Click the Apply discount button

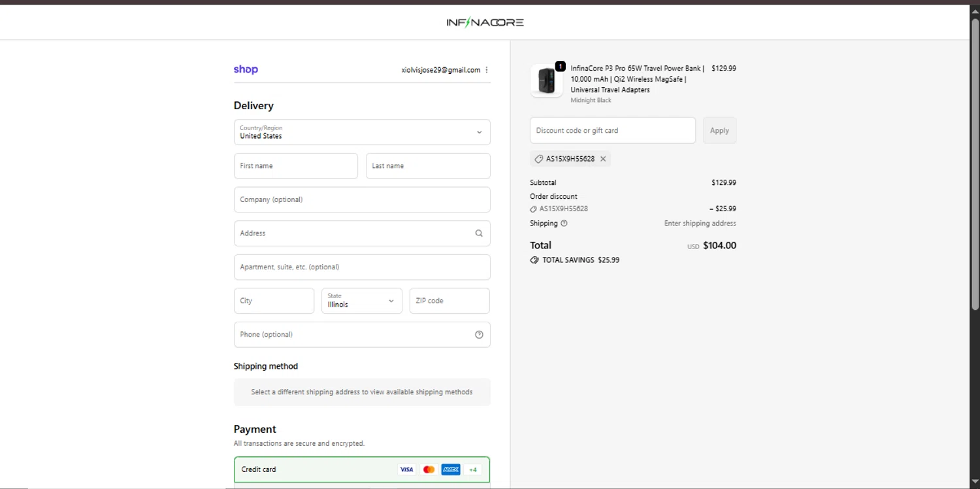(x=719, y=130)
